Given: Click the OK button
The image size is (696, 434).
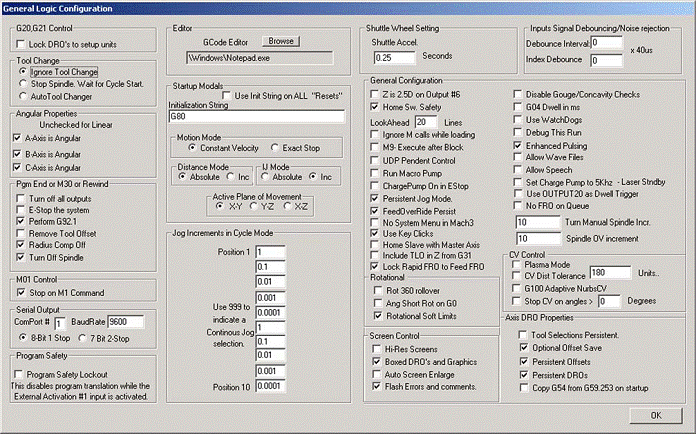Looking at the screenshot, I should (x=655, y=414).
